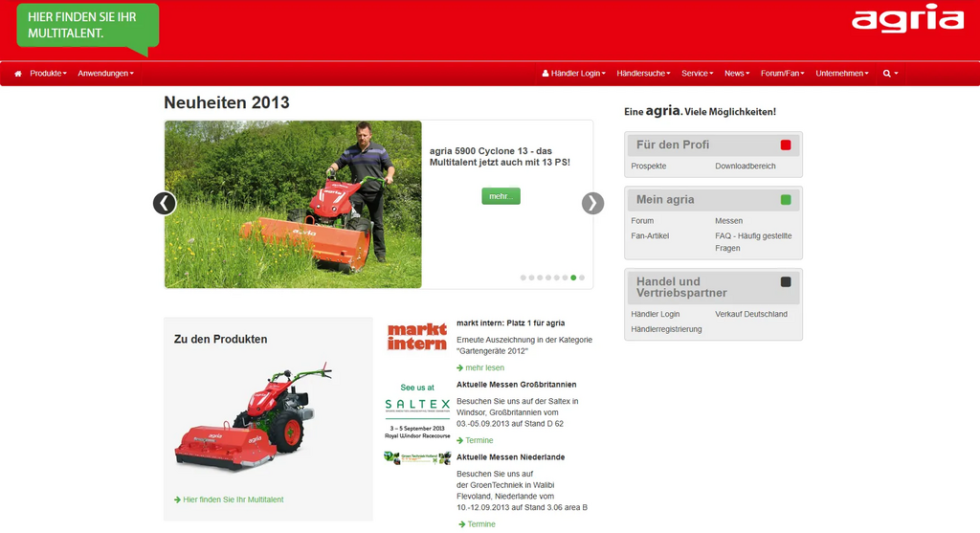Click the markt intern logo
The height and width of the screenshot is (533, 980).
417,338
